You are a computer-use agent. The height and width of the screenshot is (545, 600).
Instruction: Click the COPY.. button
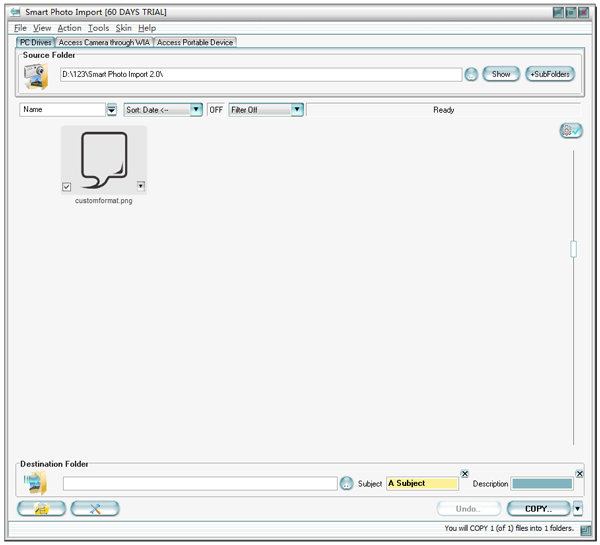coord(538,508)
